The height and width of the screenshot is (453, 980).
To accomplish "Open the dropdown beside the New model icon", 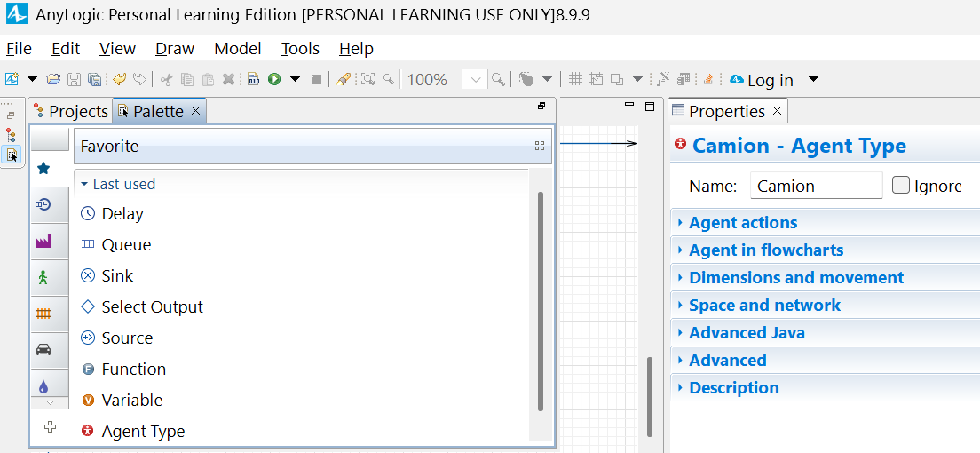I will [32, 79].
